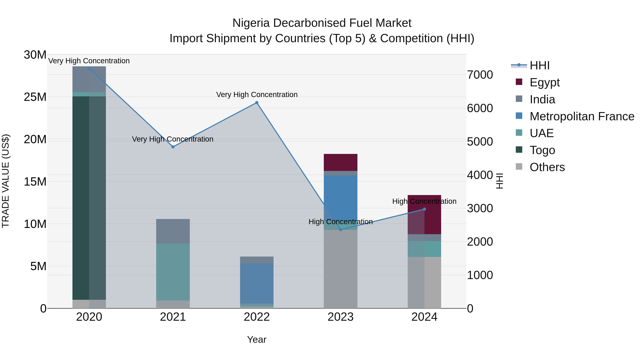644x362 pixels.
Task: Toggle the Egypt legend entry
Action: (x=538, y=82)
